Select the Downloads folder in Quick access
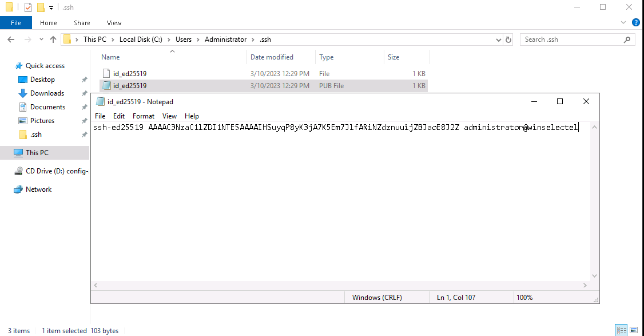This screenshot has height=336, width=644. pos(47,93)
